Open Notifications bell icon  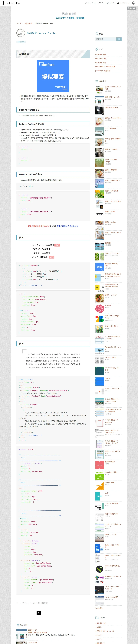(118, 3)
